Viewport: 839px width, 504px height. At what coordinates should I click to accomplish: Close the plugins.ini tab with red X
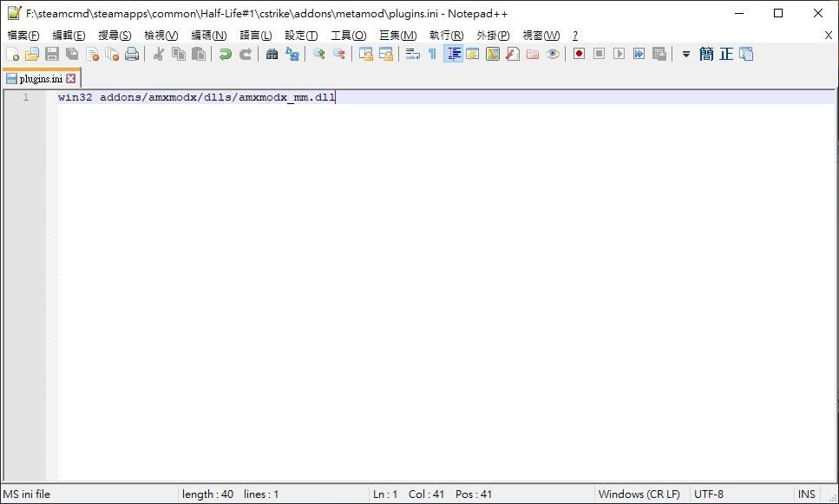(x=71, y=79)
